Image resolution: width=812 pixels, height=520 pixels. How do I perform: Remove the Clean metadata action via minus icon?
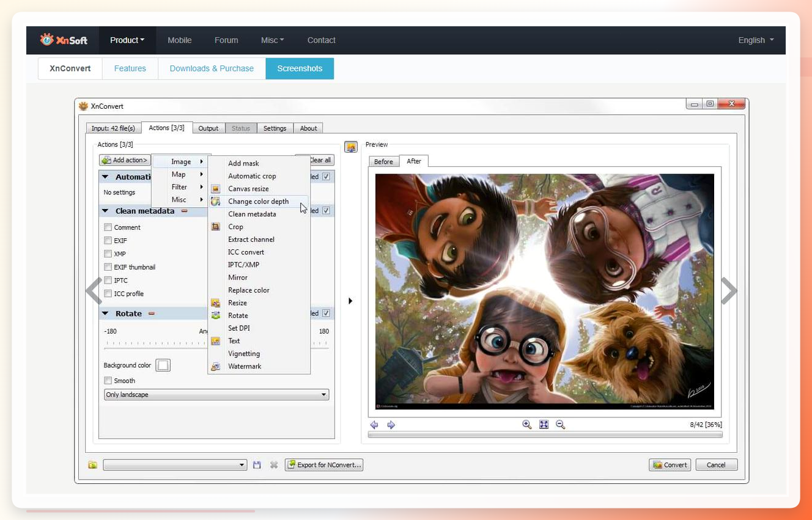point(184,211)
